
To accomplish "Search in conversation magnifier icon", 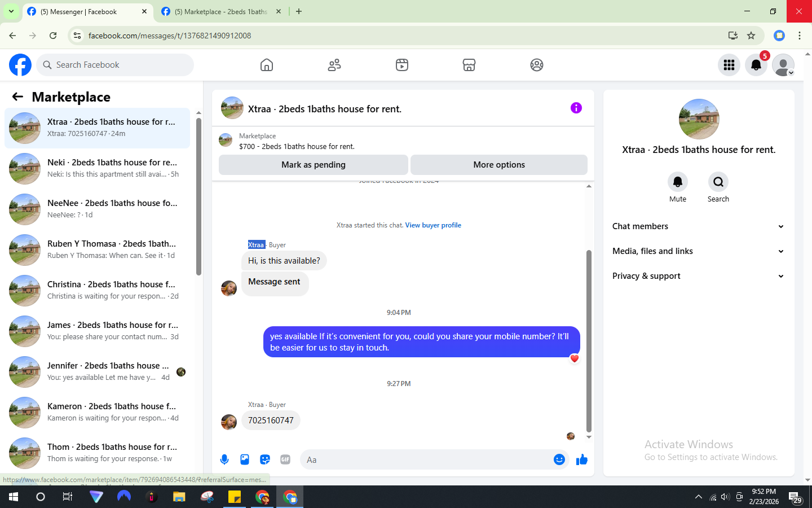I will (x=718, y=182).
